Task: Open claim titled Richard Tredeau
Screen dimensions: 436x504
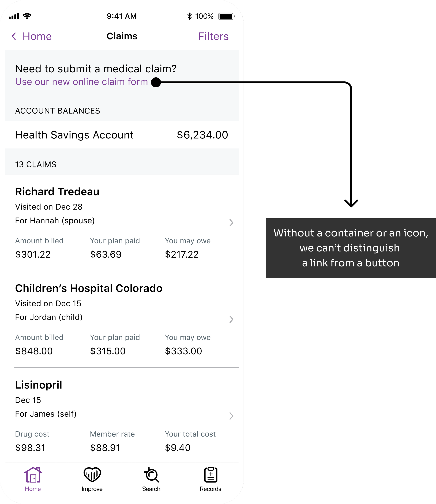Action: tap(57, 192)
